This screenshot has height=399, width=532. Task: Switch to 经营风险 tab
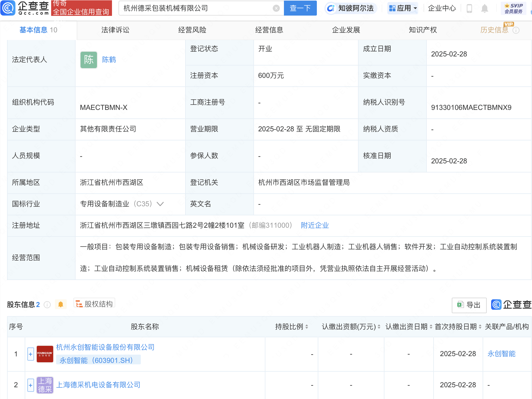click(192, 30)
